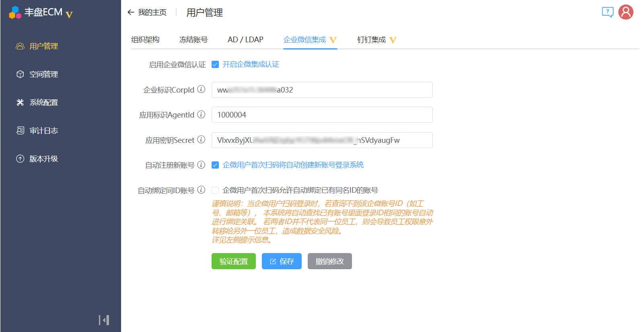This screenshot has width=644, height=332.
Task: Disable the 开启企微集成认证 checkbox
Action: click(x=215, y=64)
